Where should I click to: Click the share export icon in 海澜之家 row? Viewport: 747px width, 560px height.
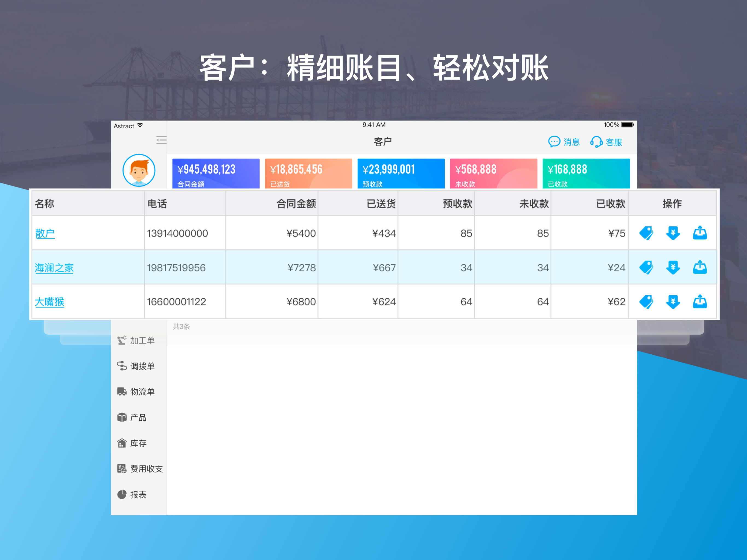click(x=700, y=267)
